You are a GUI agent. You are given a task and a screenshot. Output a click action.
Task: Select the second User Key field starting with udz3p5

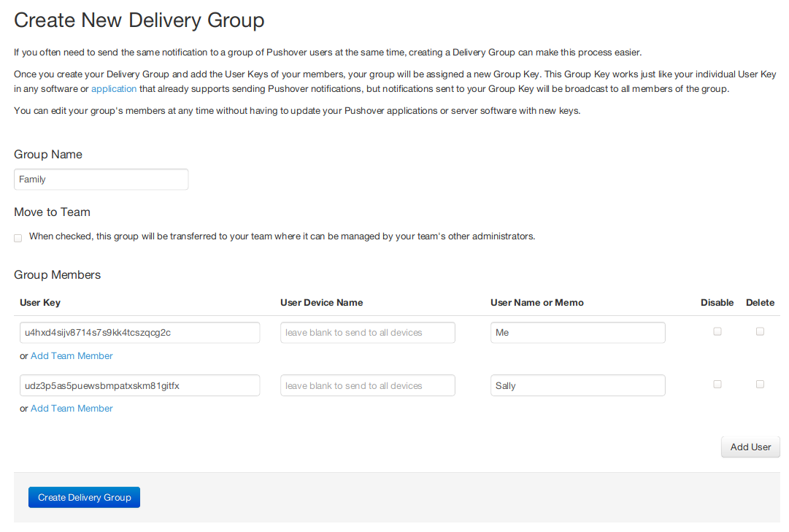[139, 385]
